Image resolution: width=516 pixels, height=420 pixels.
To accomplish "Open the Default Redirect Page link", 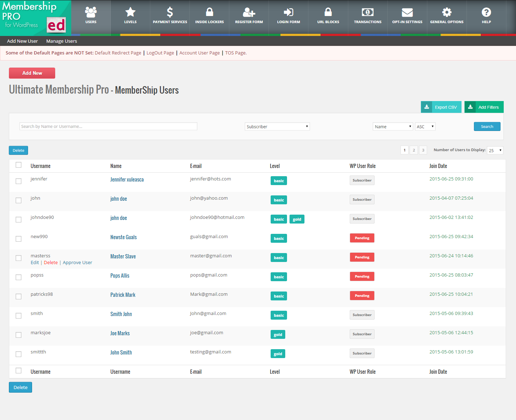I will click(118, 53).
